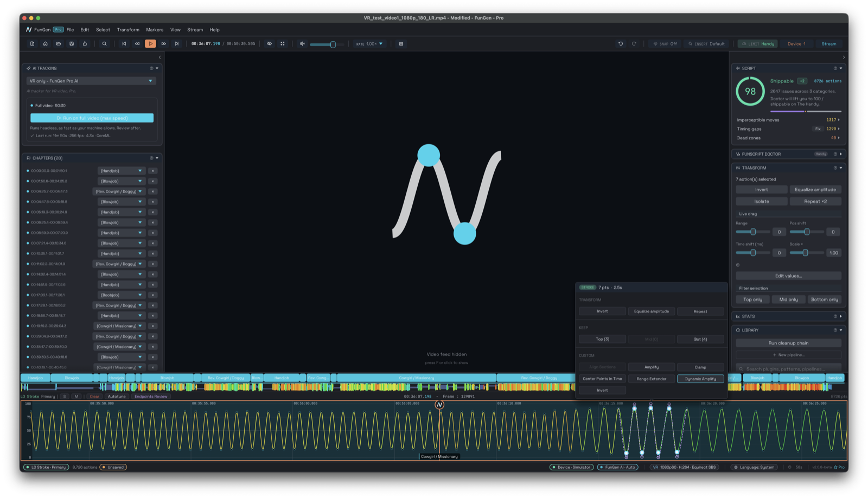This screenshot has width=868, height=498.
Task: Click the undo arrow icon
Action: [621, 44]
